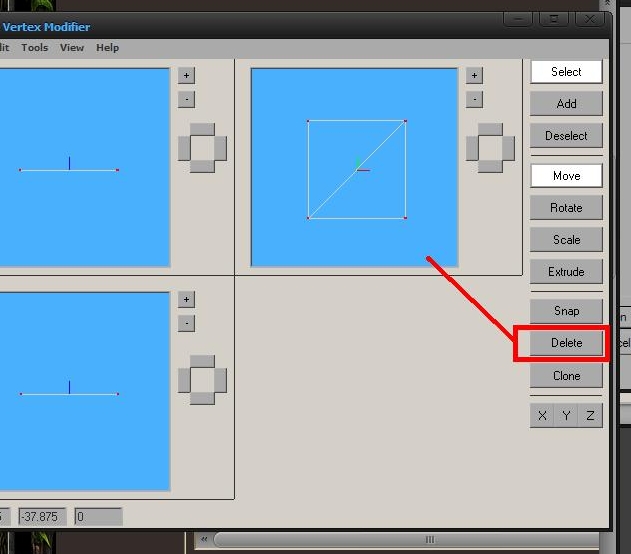Toggle the Z axis constraint
631x554 pixels.
click(x=590, y=416)
